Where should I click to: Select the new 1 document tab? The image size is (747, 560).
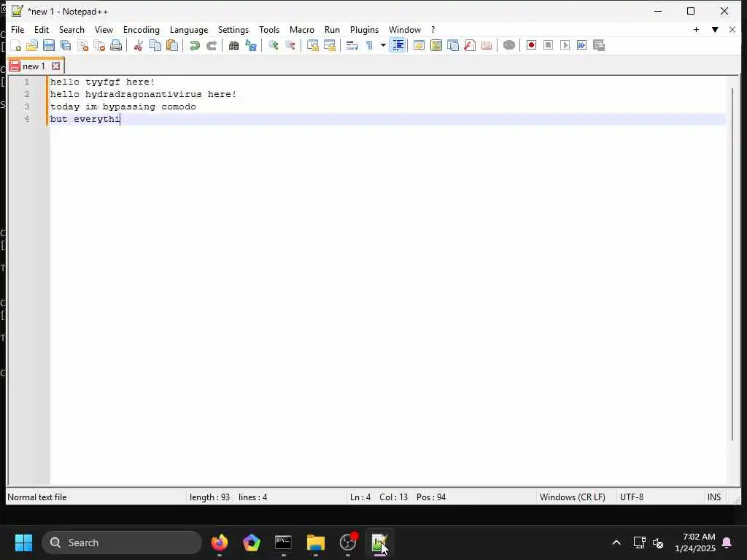point(34,66)
